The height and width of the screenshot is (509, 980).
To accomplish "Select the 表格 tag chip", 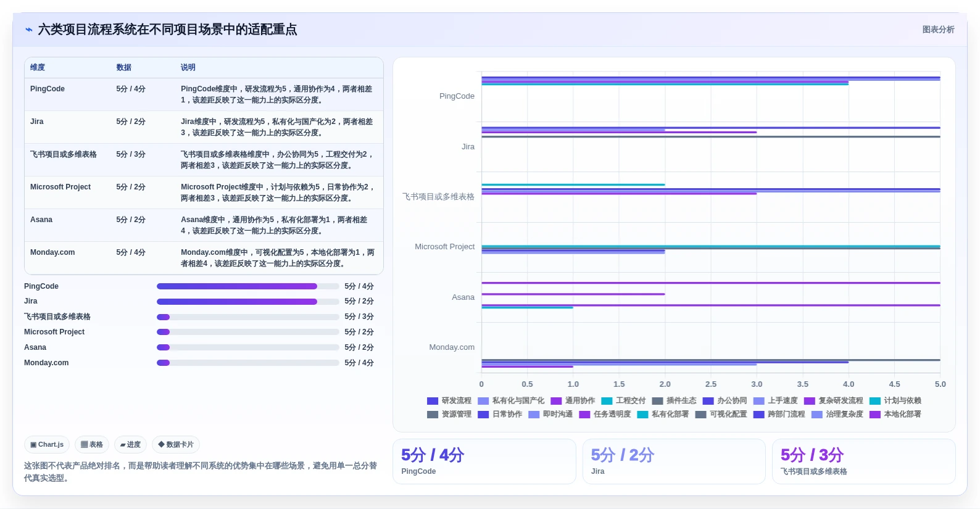I will click(x=92, y=444).
